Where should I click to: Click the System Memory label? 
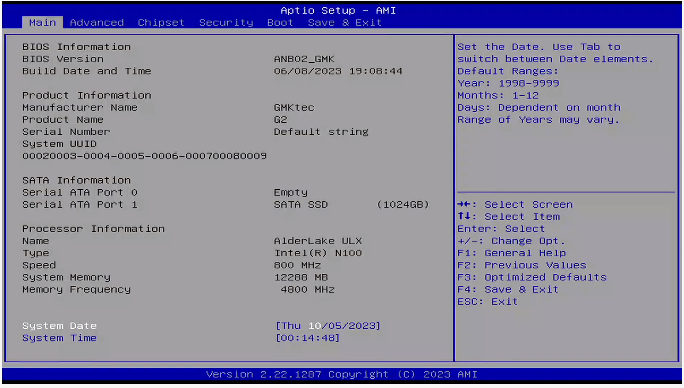(66, 278)
